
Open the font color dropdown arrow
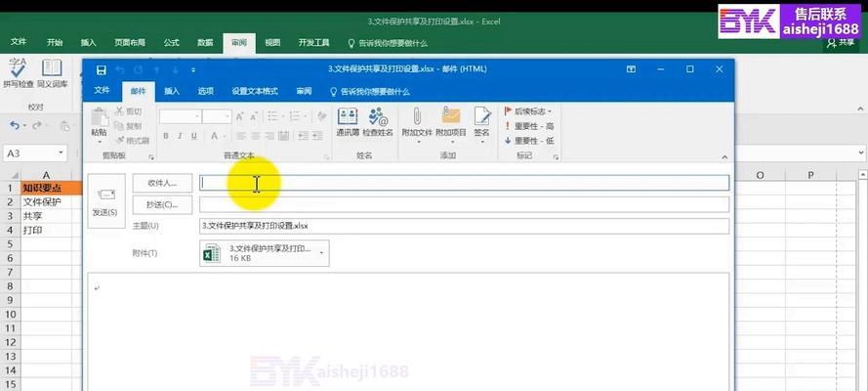[225, 136]
